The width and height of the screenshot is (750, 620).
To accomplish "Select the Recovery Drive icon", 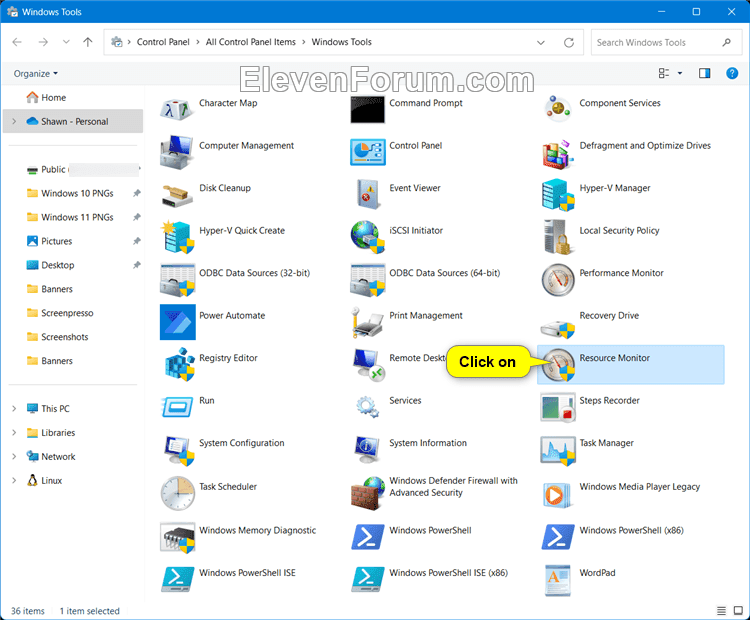I will point(558,329).
